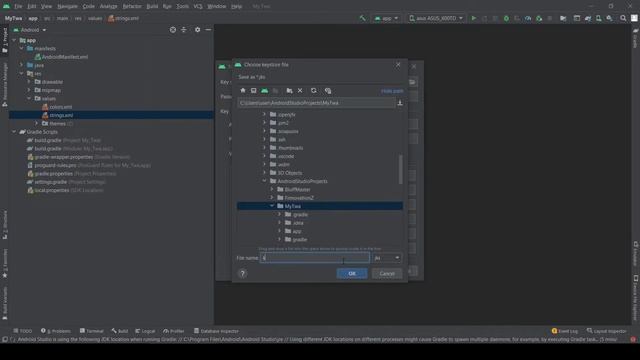
Task: Click the Desktop directory icon in file chooser
Action: pos(253,91)
